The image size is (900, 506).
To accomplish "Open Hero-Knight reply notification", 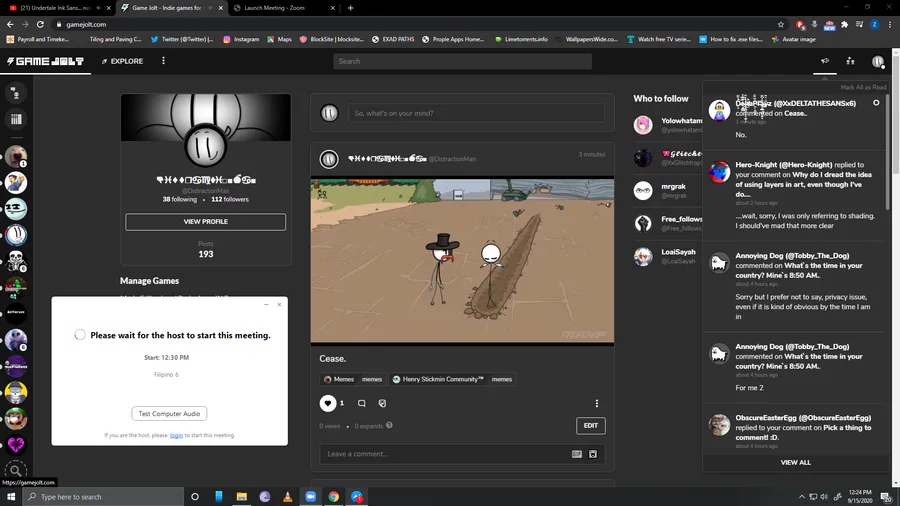I will coord(796,195).
